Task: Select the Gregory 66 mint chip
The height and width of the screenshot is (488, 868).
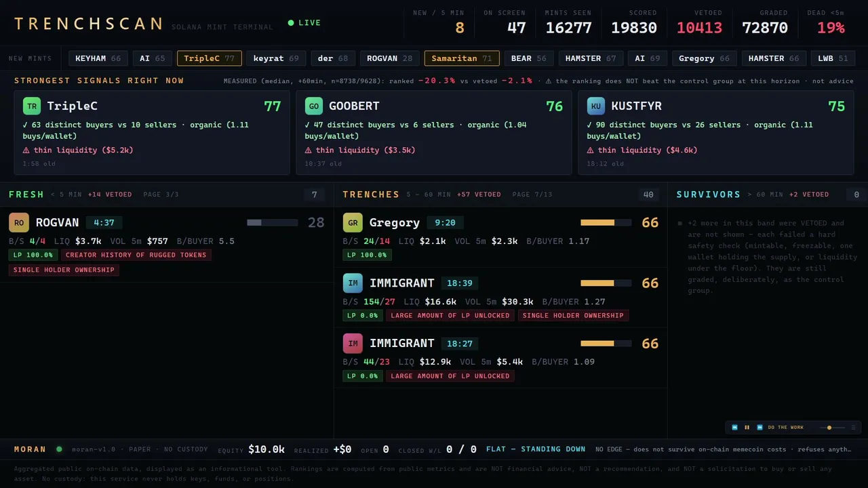Action: click(x=705, y=58)
